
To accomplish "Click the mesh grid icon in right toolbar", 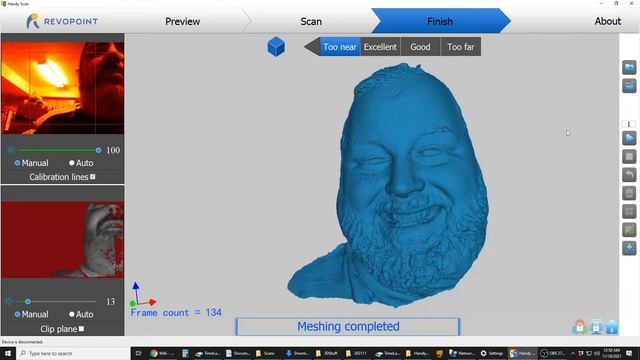I will click(629, 211).
